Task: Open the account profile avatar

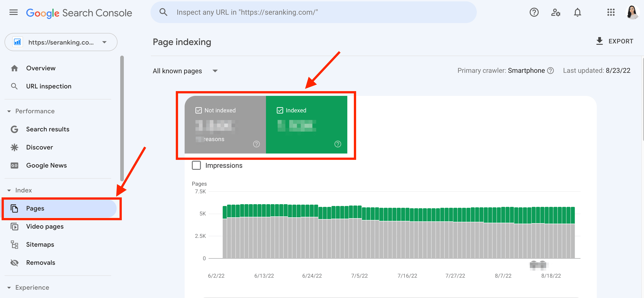Action: pyautogui.click(x=632, y=12)
